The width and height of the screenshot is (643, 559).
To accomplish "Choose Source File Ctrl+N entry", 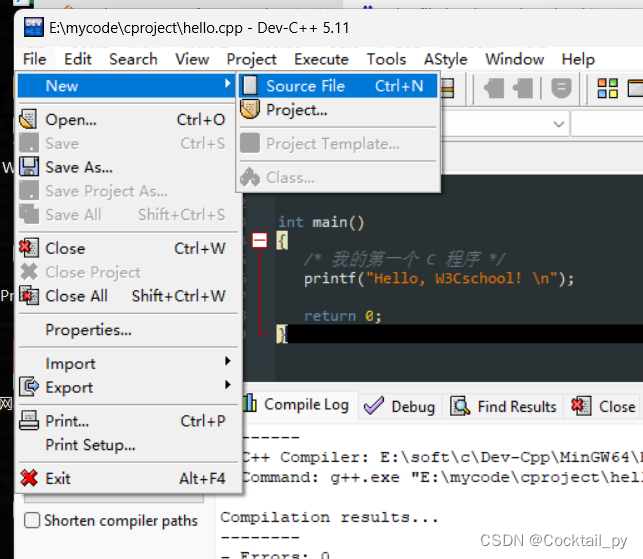I will point(338,86).
